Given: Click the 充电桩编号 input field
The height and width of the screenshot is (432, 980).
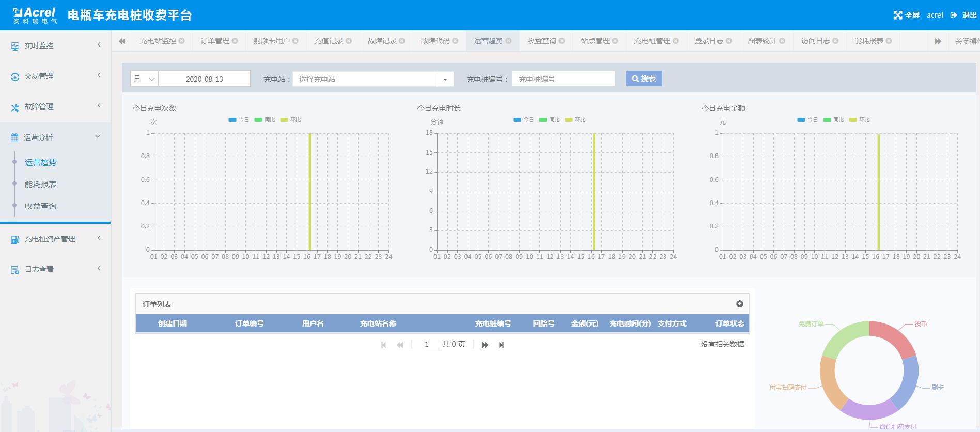Looking at the screenshot, I should coord(563,79).
